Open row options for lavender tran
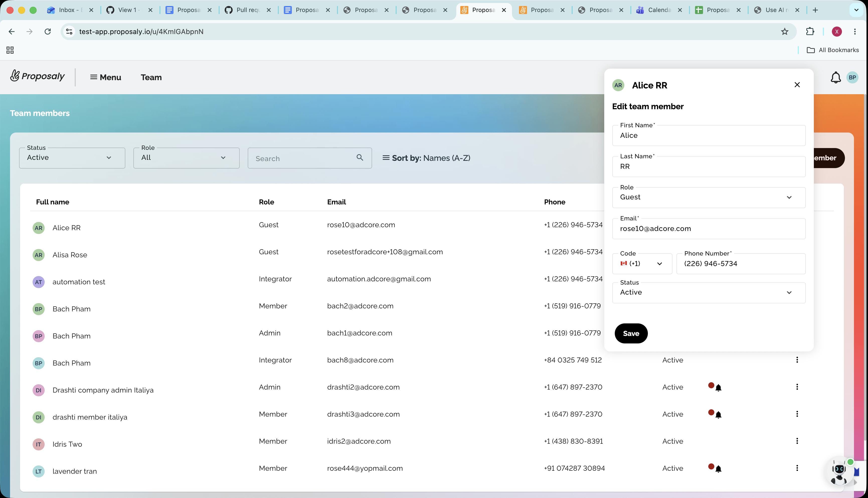 [x=797, y=468]
